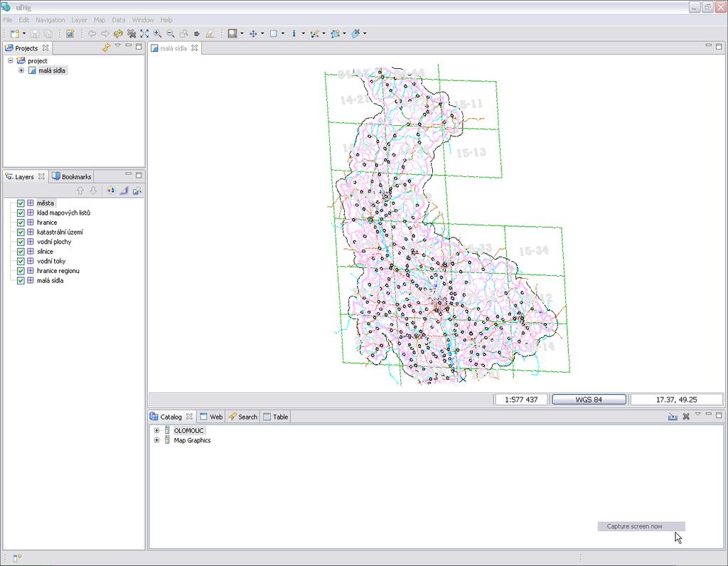The image size is (728, 566).
Task: Uncheck the hranice regionu layer checkbox
Action: 21,271
